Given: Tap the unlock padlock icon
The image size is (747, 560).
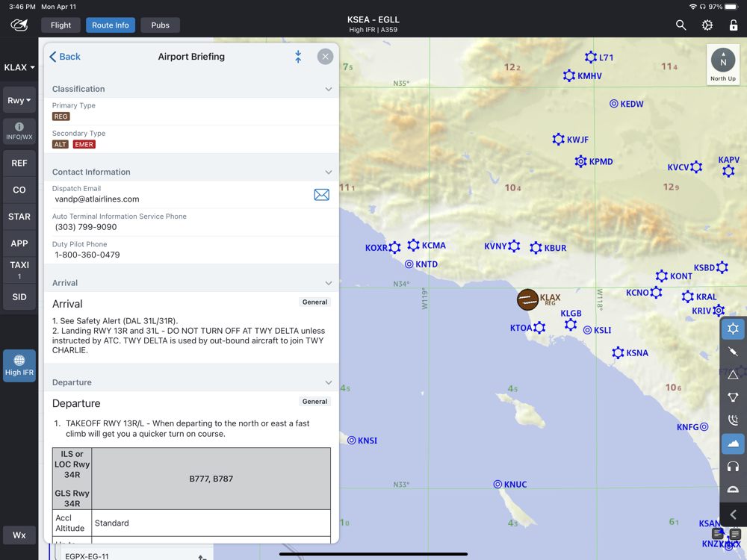Looking at the screenshot, I should click(x=734, y=25).
